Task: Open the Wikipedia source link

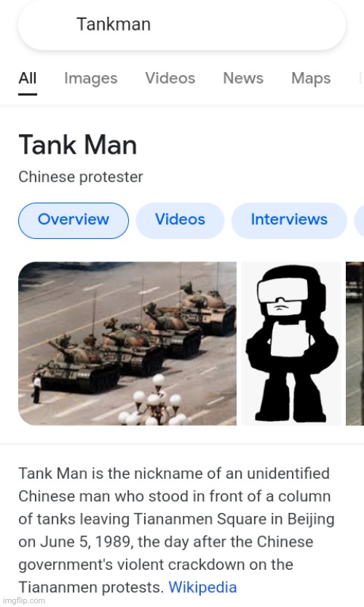Action: click(x=202, y=587)
